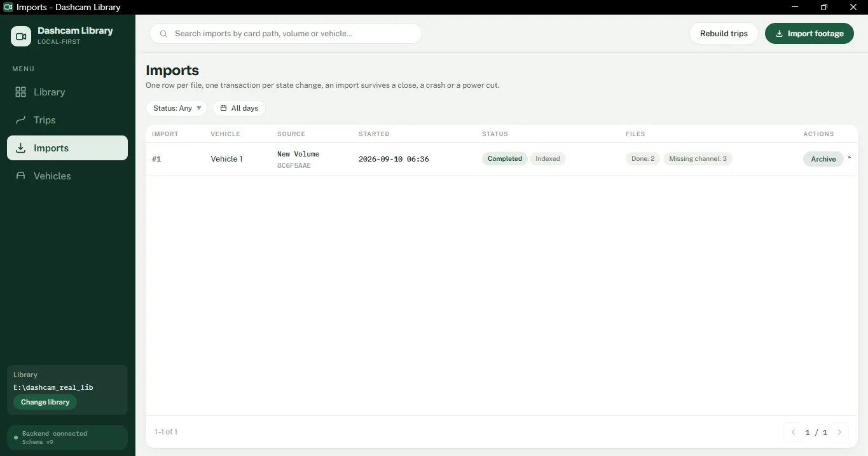Click the started time 2026-09-10 06:36
The width and height of the screenshot is (868, 456).
click(x=394, y=159)
